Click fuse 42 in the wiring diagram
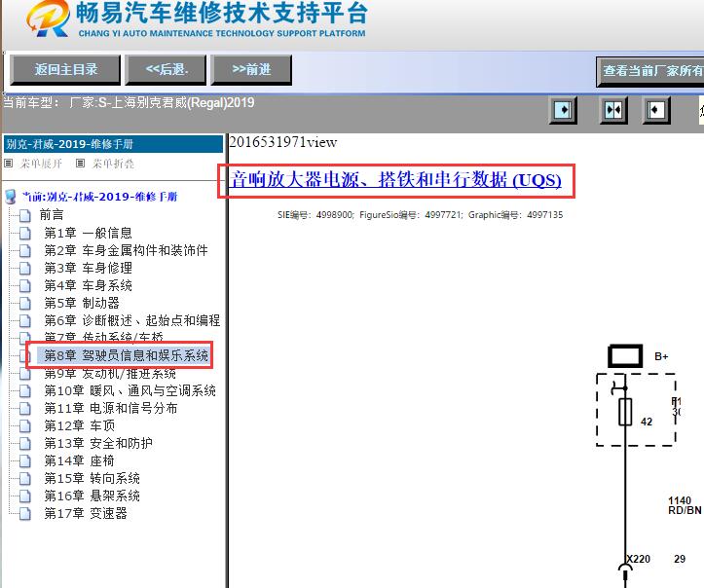This screenshot has width=704, height=588. tap(625, 412)
